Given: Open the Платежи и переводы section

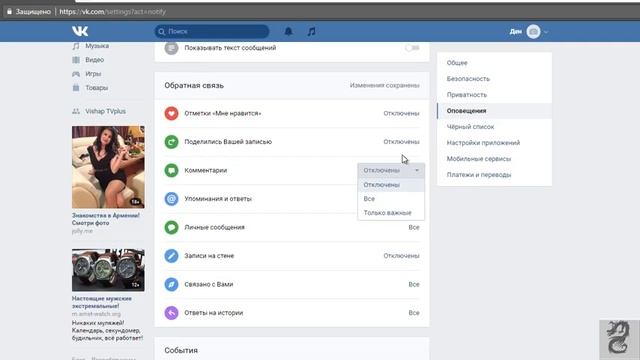Looking at the screenshot, I should tap(494, 175).
